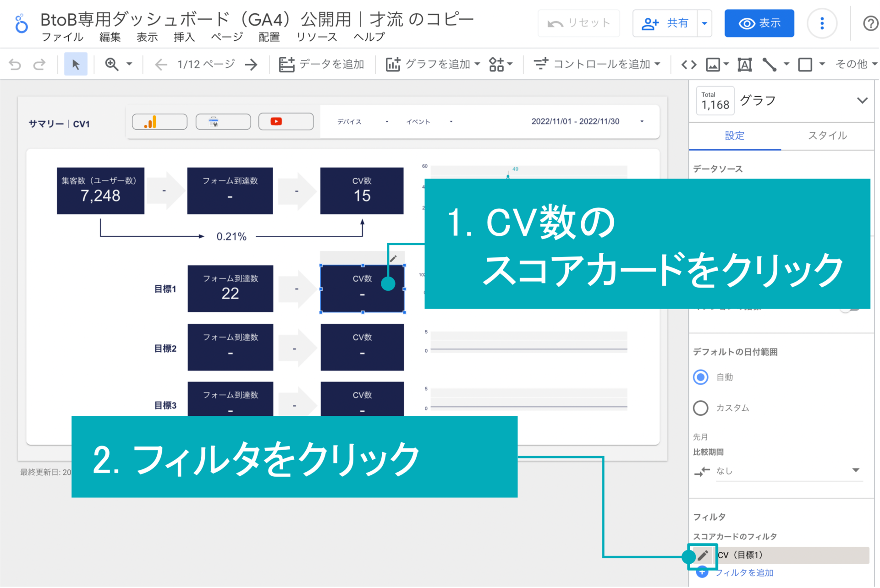Select カスタム for the default date range
Screen dimensions: 880x588
[x=701, y=408]
